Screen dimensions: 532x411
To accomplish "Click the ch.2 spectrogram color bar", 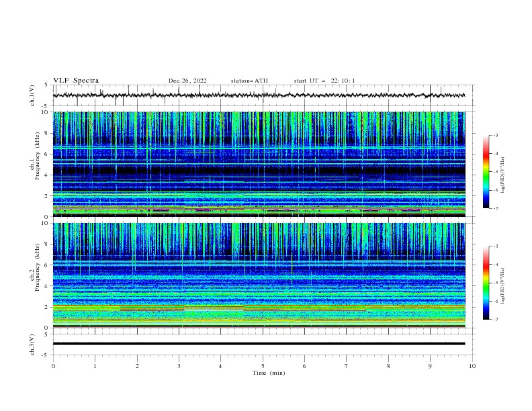I will coord(486,283).
